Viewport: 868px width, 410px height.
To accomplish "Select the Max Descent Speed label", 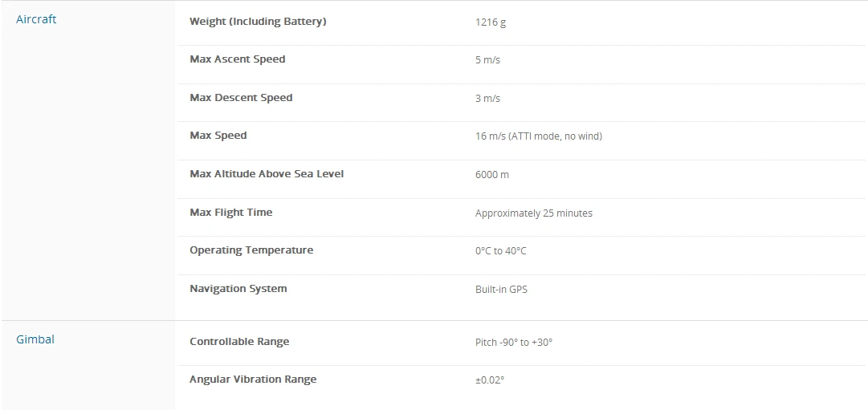I will (x=241, y=98).
